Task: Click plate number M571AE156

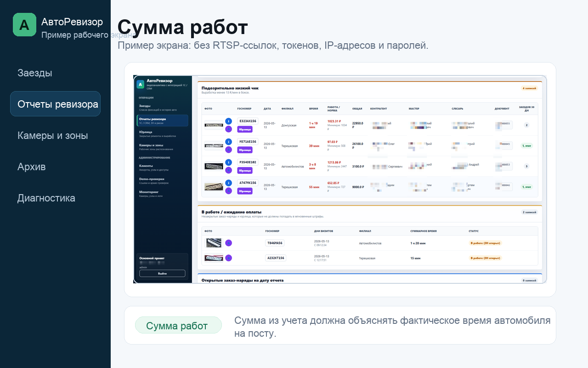Action: point(248,142)
